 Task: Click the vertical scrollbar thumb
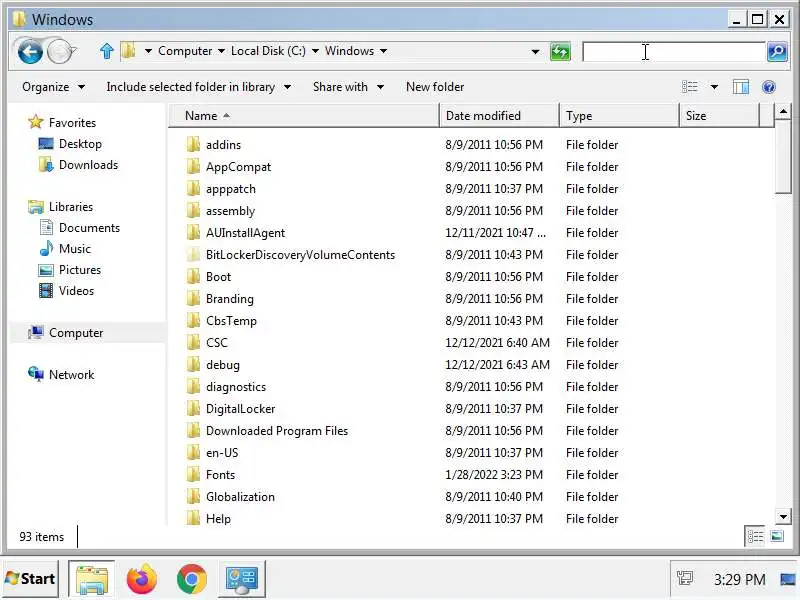click(x=783, y=157)
